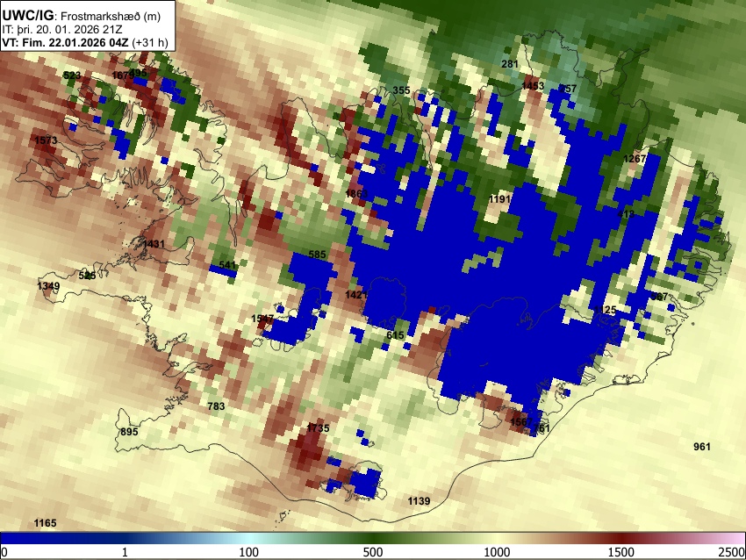
Task: Select the 895 value label
Action: pos(129,432)
